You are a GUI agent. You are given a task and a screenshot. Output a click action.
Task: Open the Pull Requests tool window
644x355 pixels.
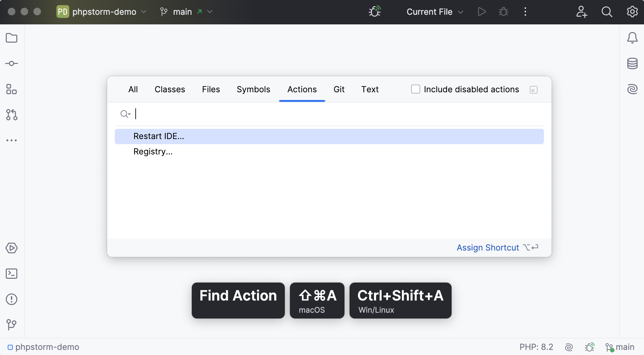click(x=12, y=115)
